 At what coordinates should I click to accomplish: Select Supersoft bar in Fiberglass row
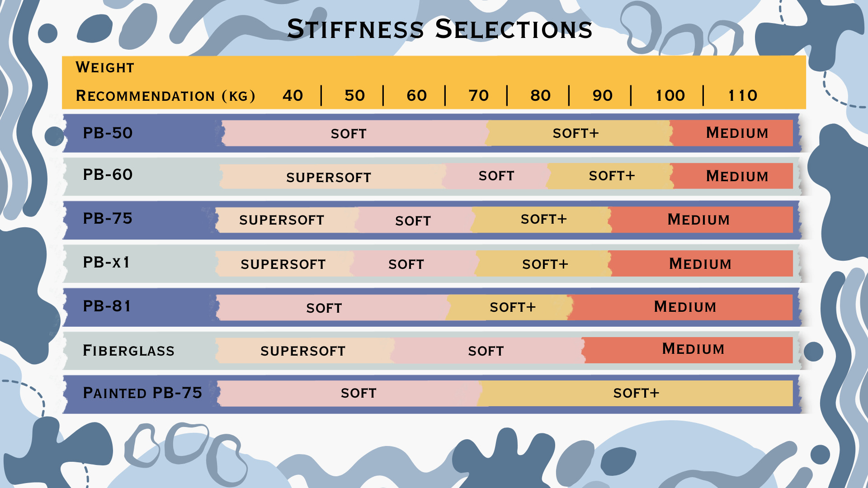305,350
